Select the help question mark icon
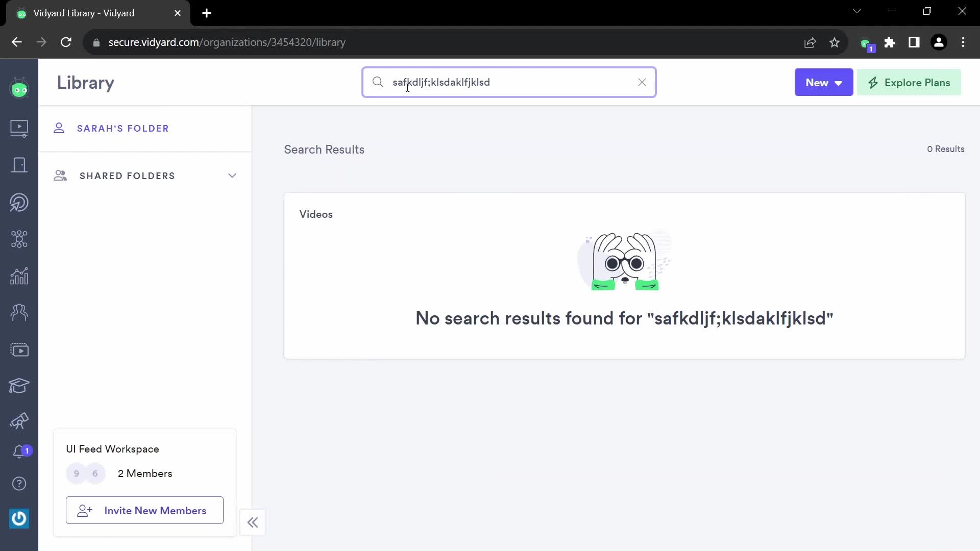The width and height of the screenshot is (980, 551). (19, 484)
